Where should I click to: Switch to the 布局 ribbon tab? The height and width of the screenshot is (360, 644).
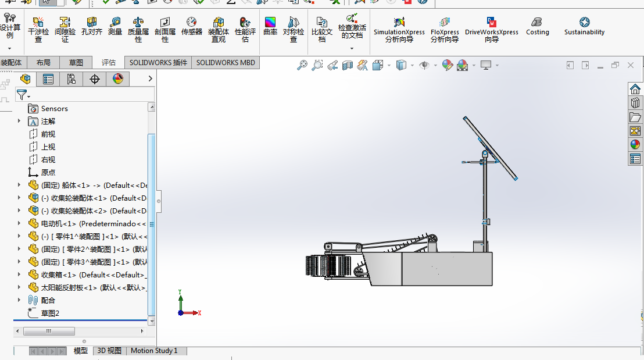[43, 62]
